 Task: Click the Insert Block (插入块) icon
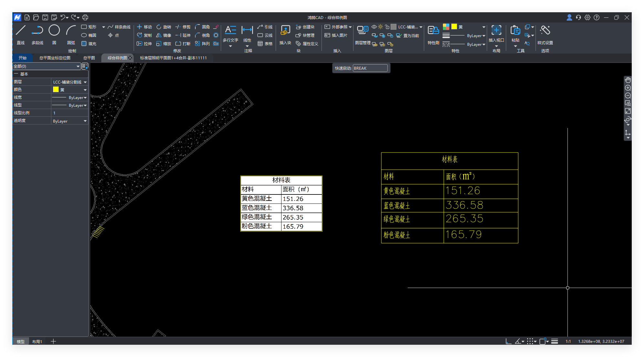(x=285, y=30)
